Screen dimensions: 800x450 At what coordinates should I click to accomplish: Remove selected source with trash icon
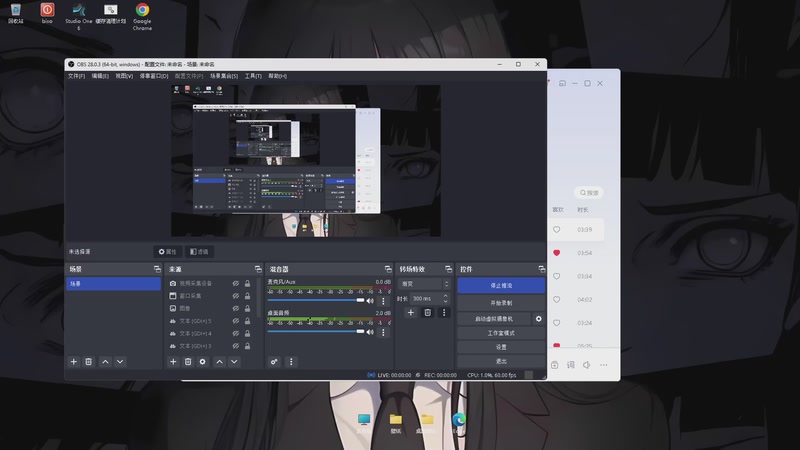[x=188, y=362]
